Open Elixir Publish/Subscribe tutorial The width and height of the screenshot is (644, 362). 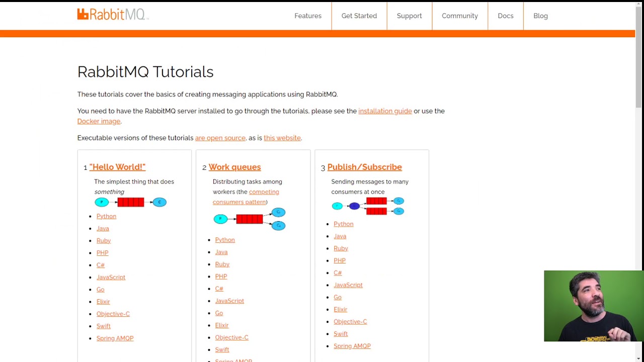341,309
